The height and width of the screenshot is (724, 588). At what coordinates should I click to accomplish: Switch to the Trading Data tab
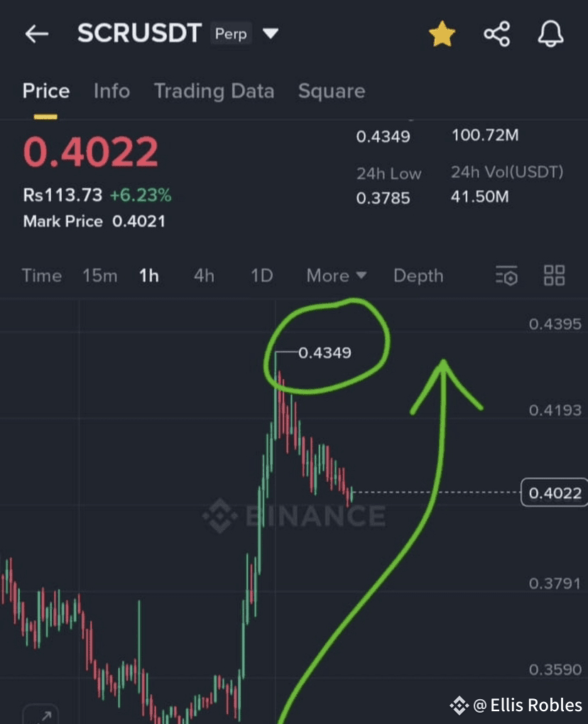214,91
